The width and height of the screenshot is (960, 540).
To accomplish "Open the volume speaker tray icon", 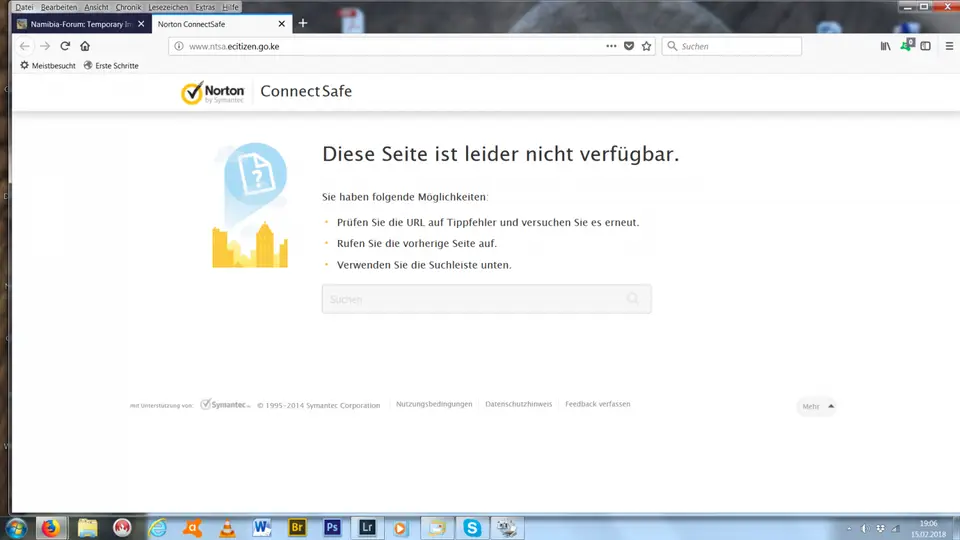I will pos(865,528).
